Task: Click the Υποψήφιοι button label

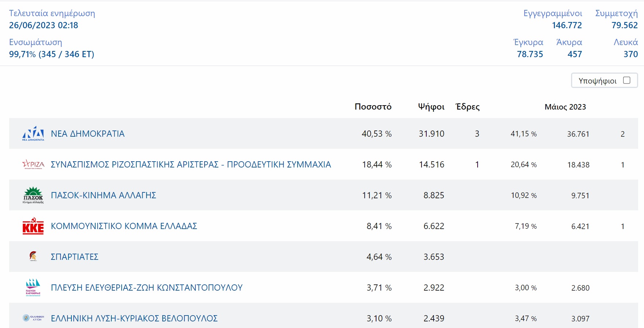Action: click(x=597, y=81)
